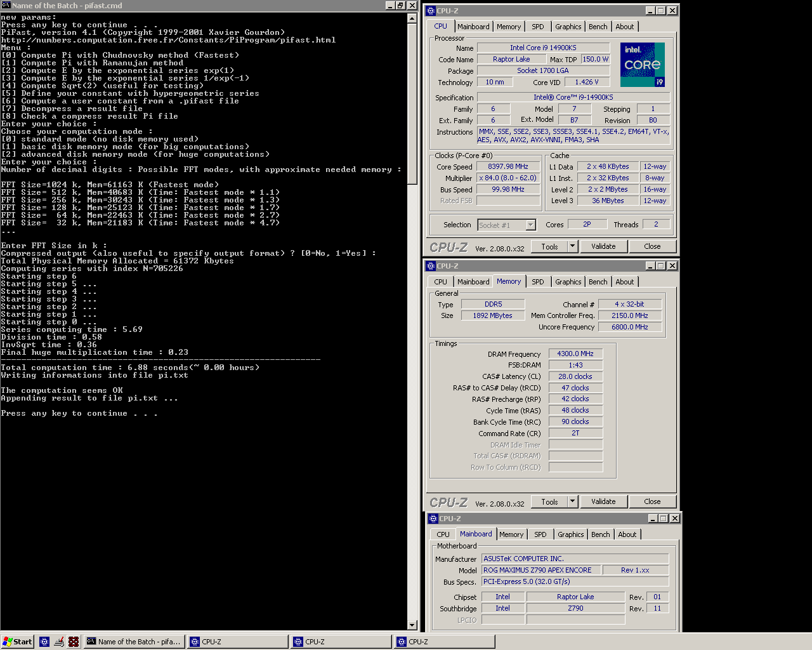The height and width of the screenshot is (650, 812).
Task: Click the Bus Specs value 'PCI-Express 5.0 (32.0 GT/s)'
Action: [x=575, y=581]
